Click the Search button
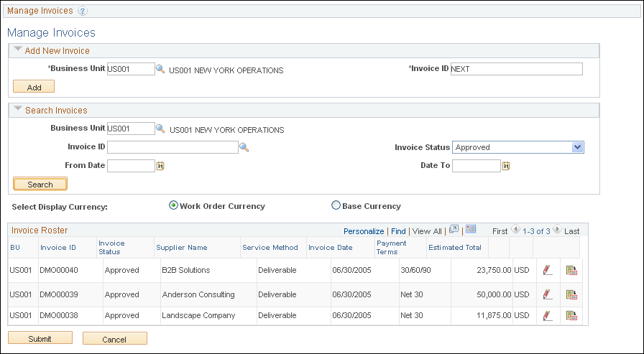The width and height of the screenshot is (644, 354). click(x=40, y=184)
